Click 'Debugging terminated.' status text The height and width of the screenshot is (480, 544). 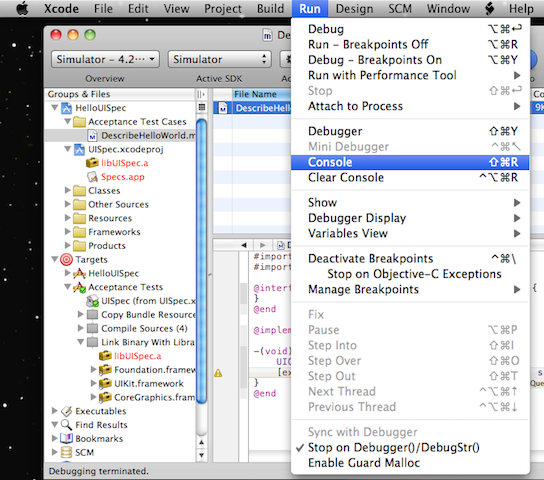click(99, 471)
